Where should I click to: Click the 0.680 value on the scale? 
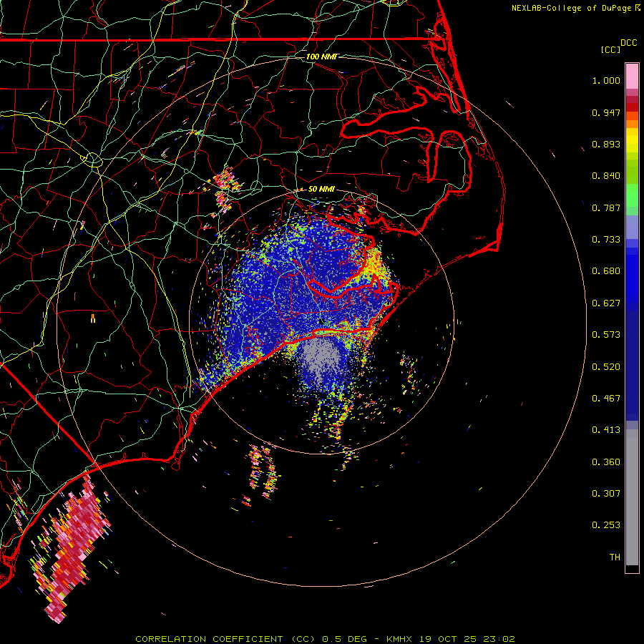[606, 271]
